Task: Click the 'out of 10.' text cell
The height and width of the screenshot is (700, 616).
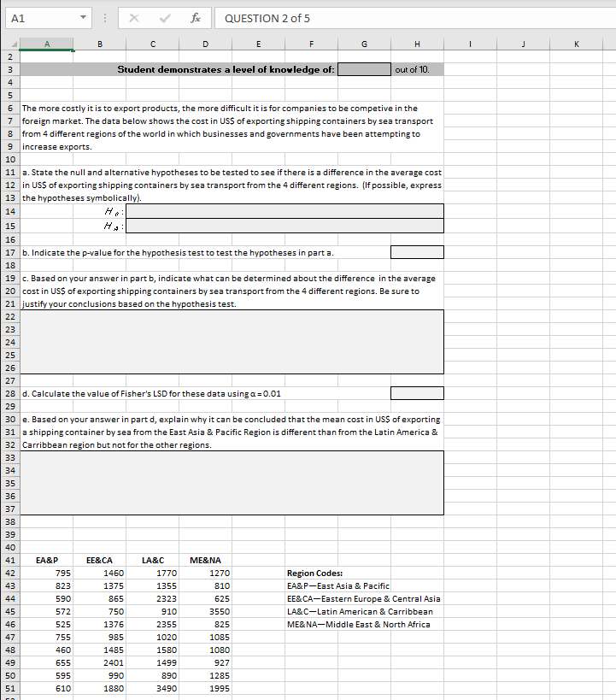Action: tap(412, 69)
